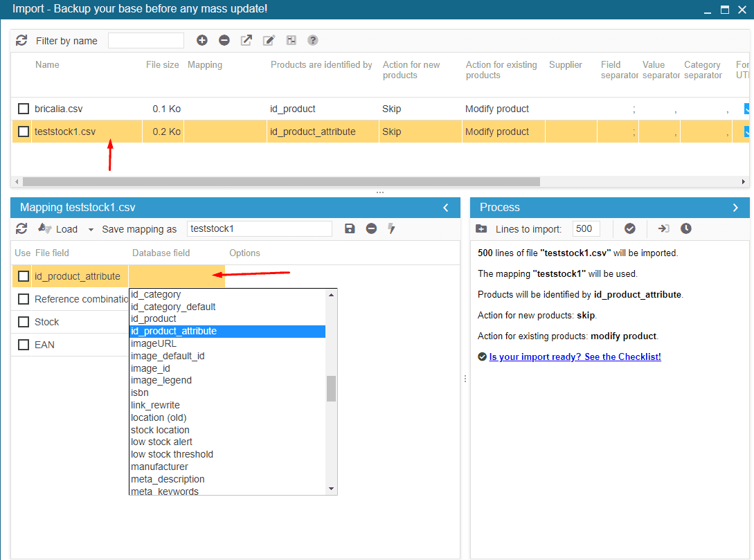
Task: Open the Database field cell for id_product_attribute
Action: pos(177,276)
